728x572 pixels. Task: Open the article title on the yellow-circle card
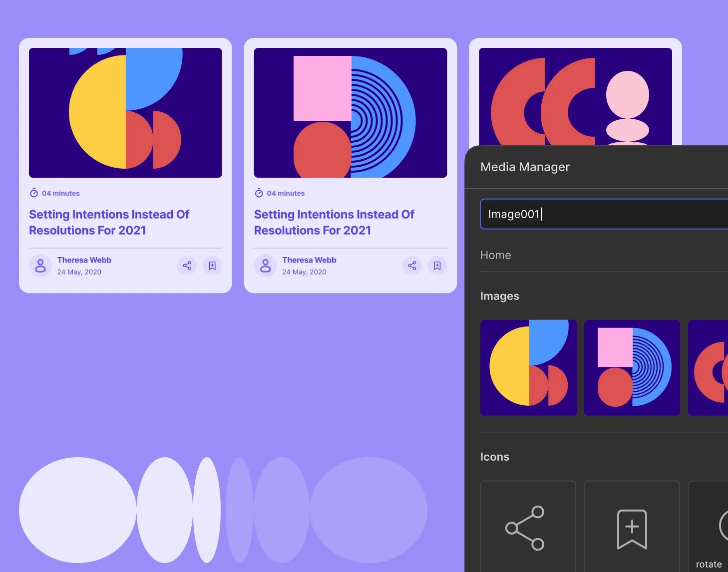click(x=109, y=222)
